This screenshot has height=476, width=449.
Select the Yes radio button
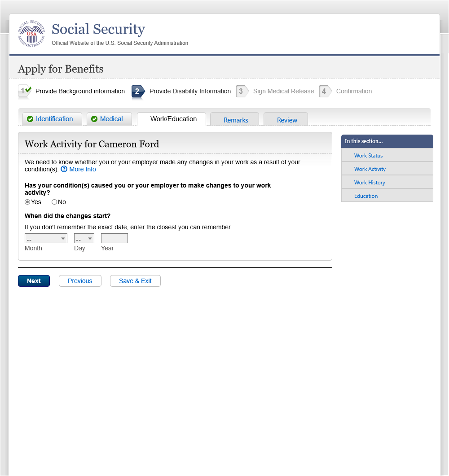(27, 202)
